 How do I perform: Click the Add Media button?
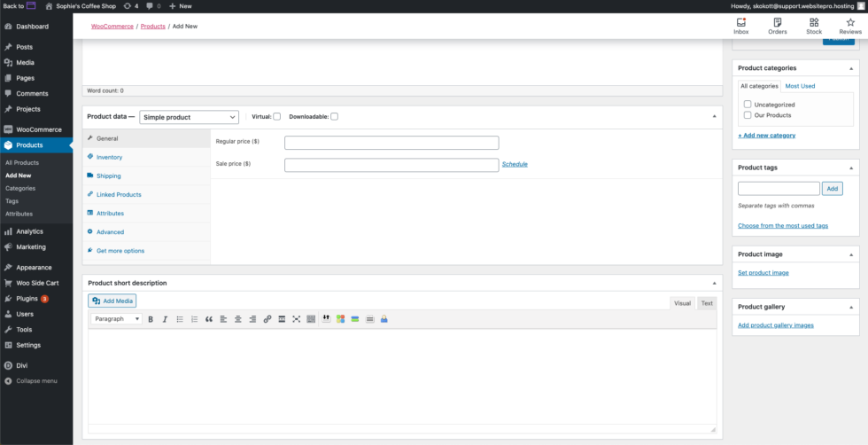112,301
